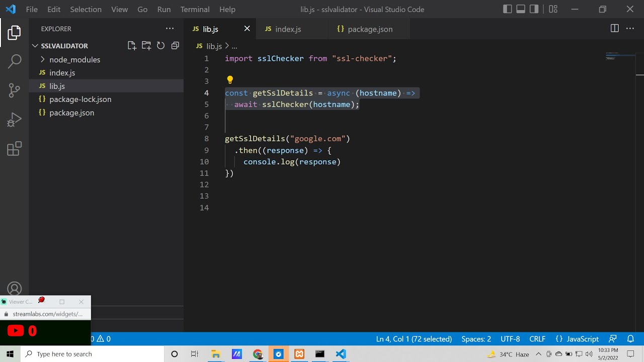The width and height of the screenshot is (644, 362).
Task: Select the Run and Debug icon
Action: pos(14,119)
